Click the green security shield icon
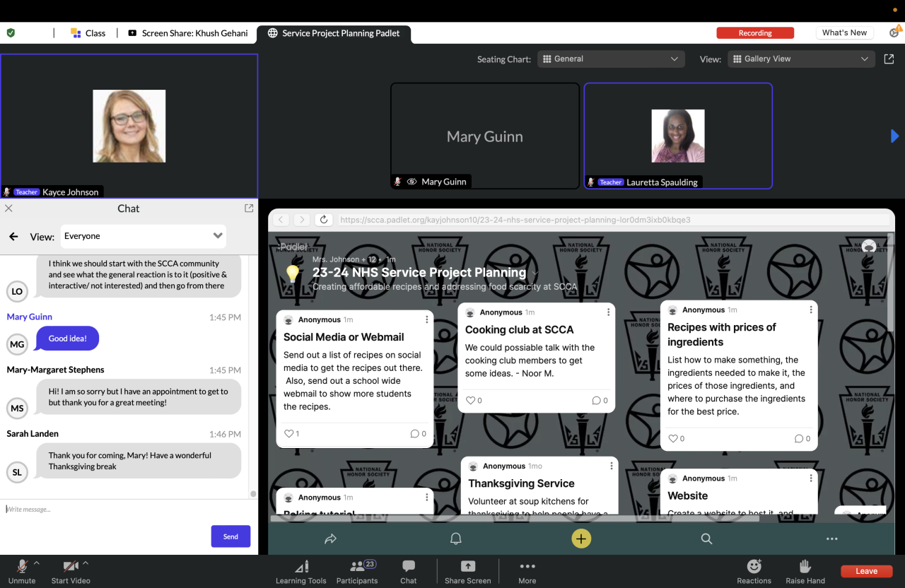The width and height of the screenshot is (905, 588). click(x=11, y=33)
